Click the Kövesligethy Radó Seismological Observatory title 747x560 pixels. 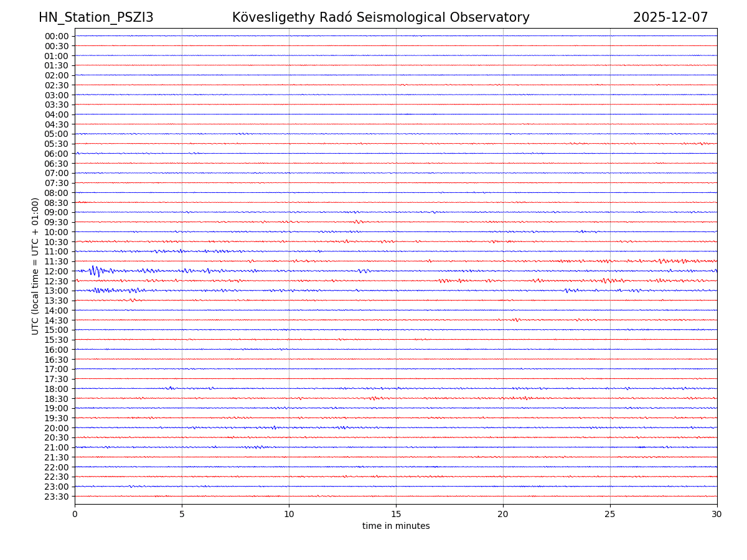(380, 17)
